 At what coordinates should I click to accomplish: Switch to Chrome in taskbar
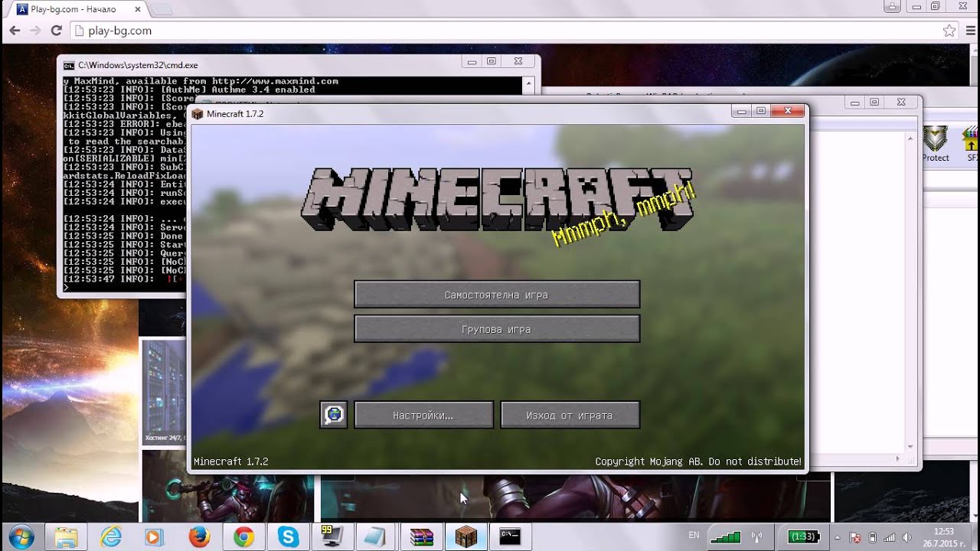tap(244, 537)
